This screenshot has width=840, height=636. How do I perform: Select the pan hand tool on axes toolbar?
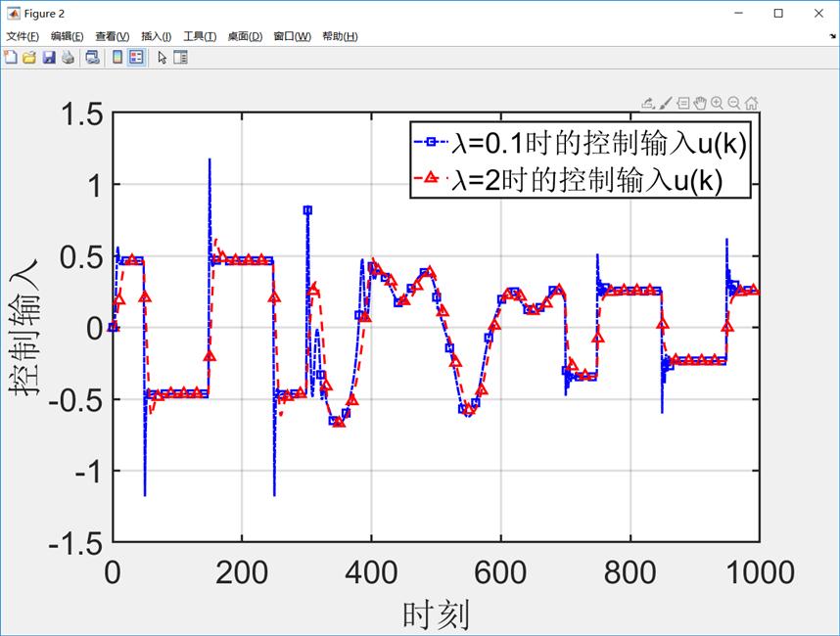700,103
